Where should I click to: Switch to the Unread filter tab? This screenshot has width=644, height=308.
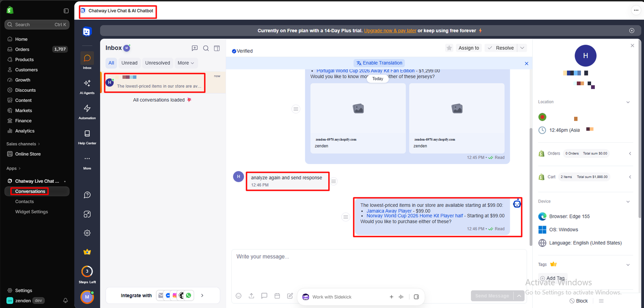(129, 63)
